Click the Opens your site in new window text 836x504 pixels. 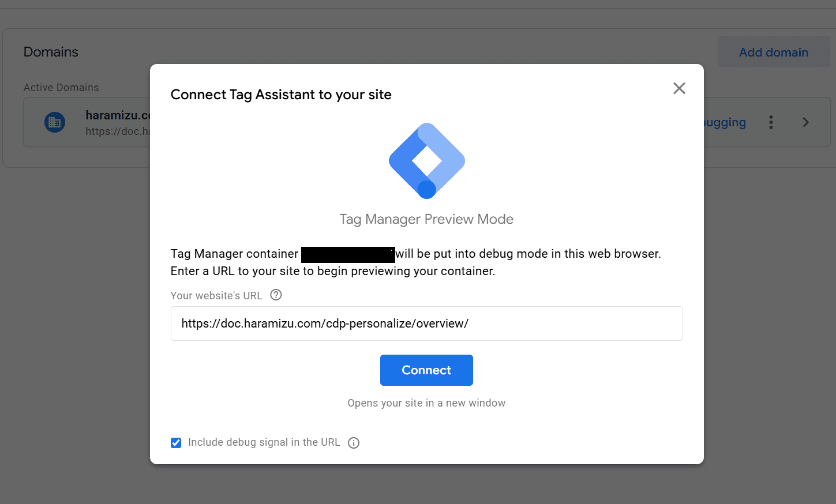point(426,403)
